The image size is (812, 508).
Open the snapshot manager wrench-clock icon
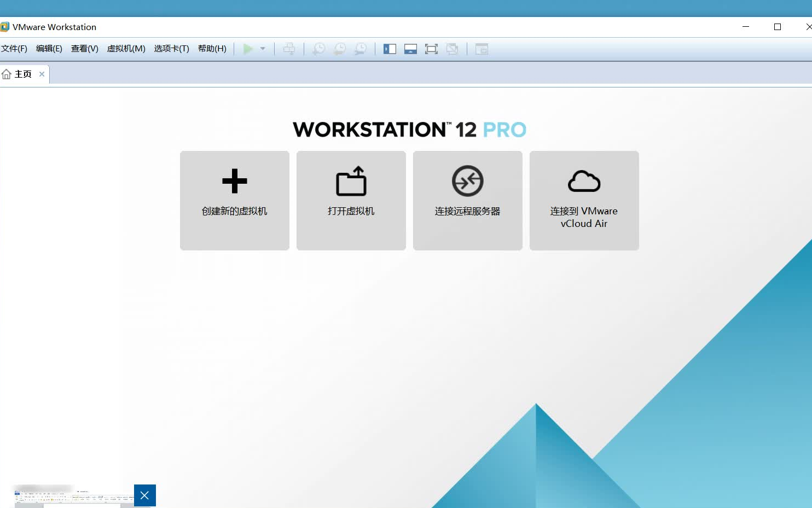(x=360, y=49)
